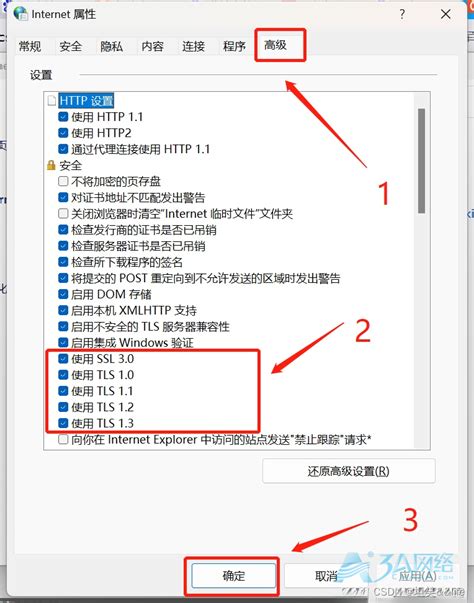The height and width of the screenshot is (603, 474).
Task: Click the question mark help icon
Action: pyautogui.click(x=402, y=14)
